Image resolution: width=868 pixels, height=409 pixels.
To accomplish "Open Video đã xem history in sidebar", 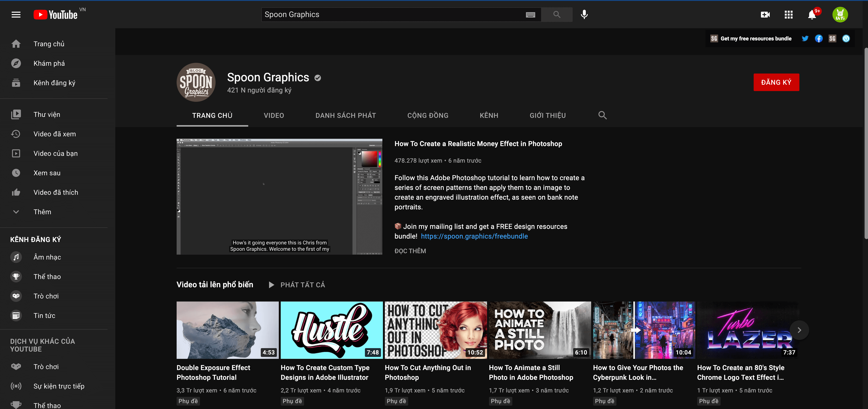I will [x=54, y=134].
